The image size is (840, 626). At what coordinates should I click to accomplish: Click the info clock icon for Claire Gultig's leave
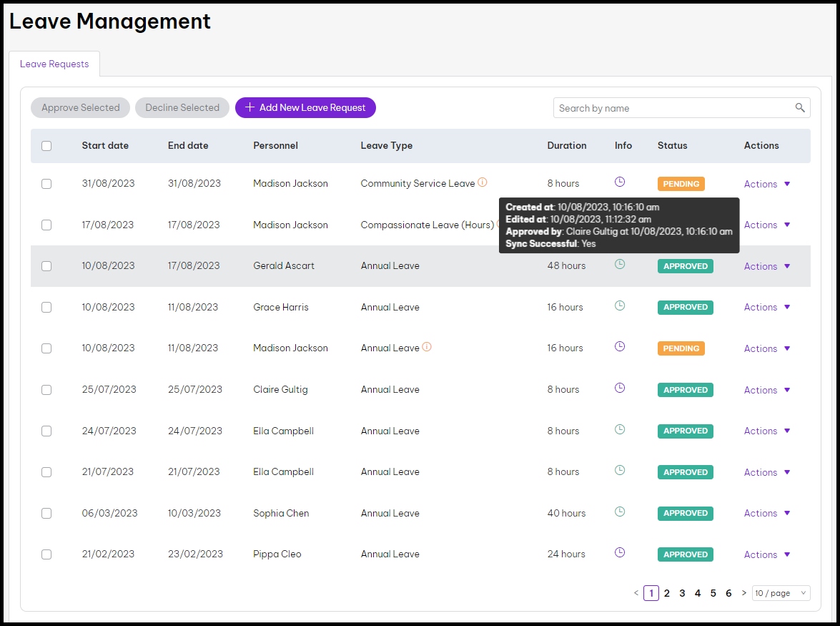click(x=620, y=388)
